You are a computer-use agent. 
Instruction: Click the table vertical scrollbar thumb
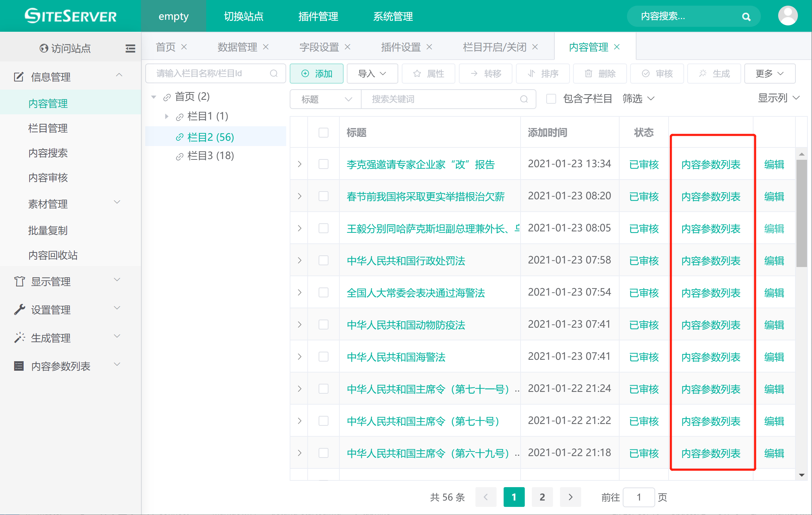801,213
